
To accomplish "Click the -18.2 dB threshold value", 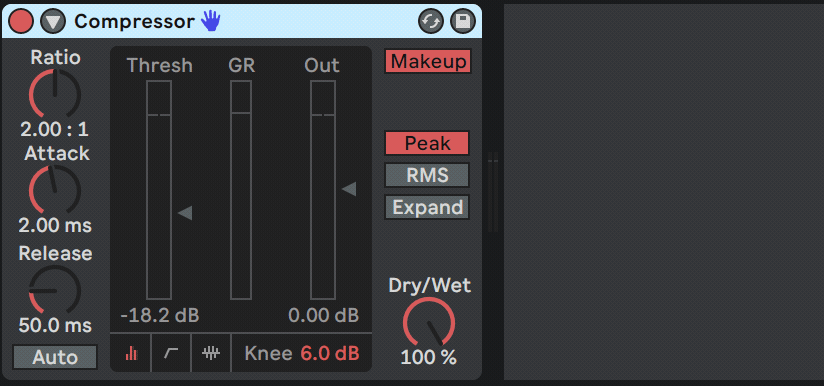I will 160,316.
